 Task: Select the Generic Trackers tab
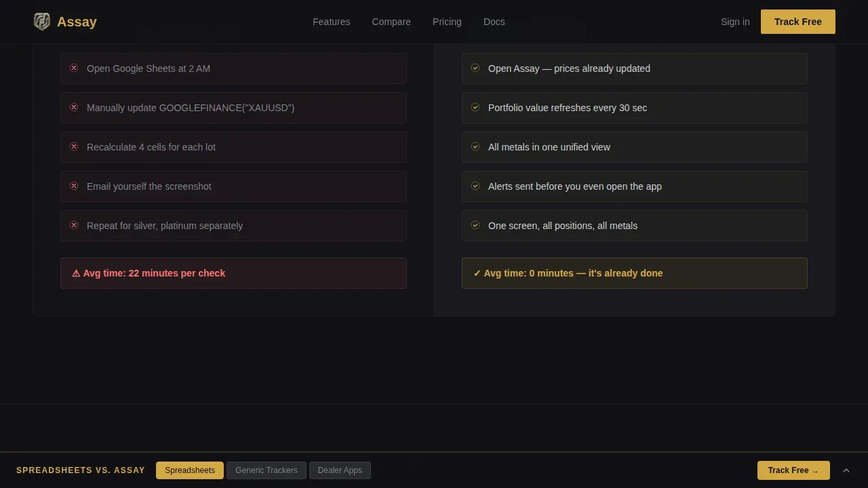(267, 470)
